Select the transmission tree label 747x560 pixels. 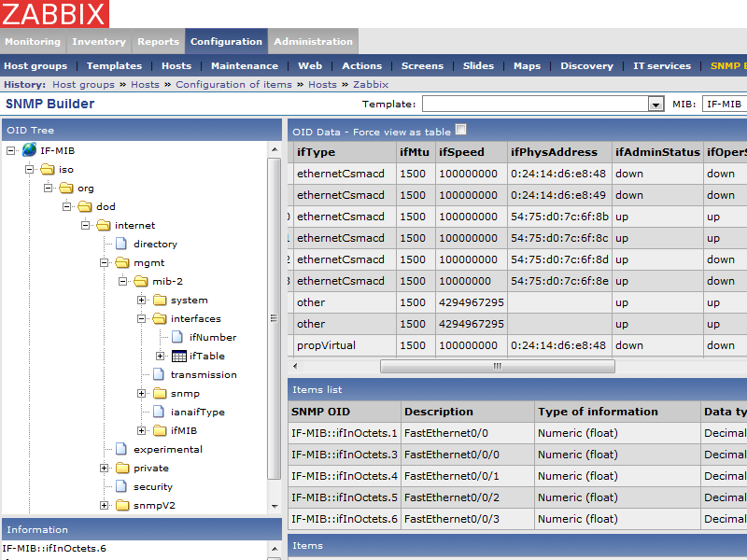pyautogui.click(x=204, y=375)
